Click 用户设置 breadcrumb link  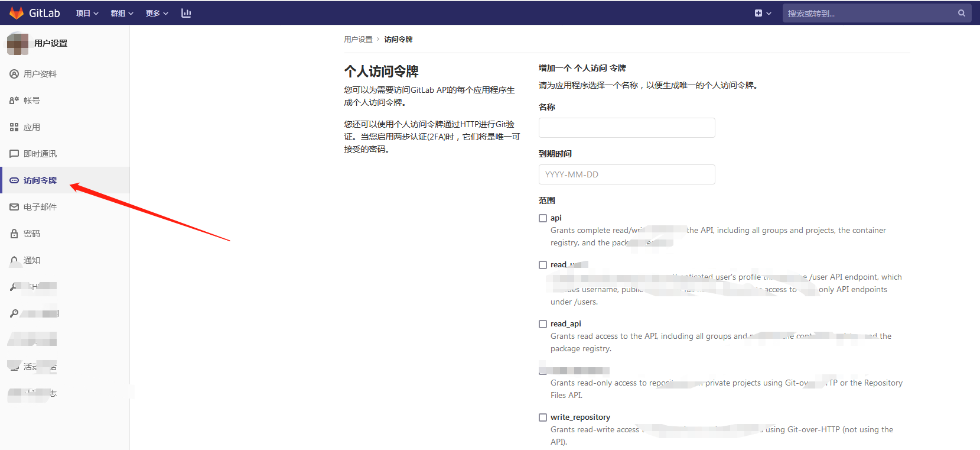[359, 40]
